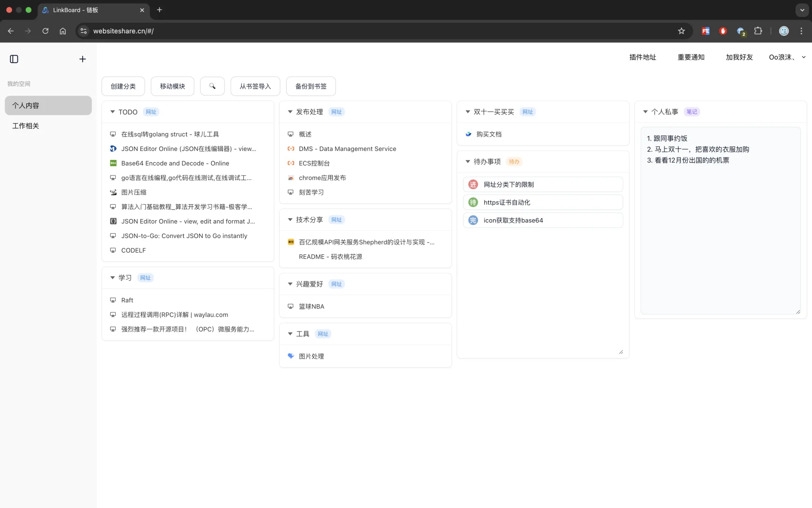Switch to 工作相关 space
This screenshot has height=508, width=812.
click(x=25, y=126)
